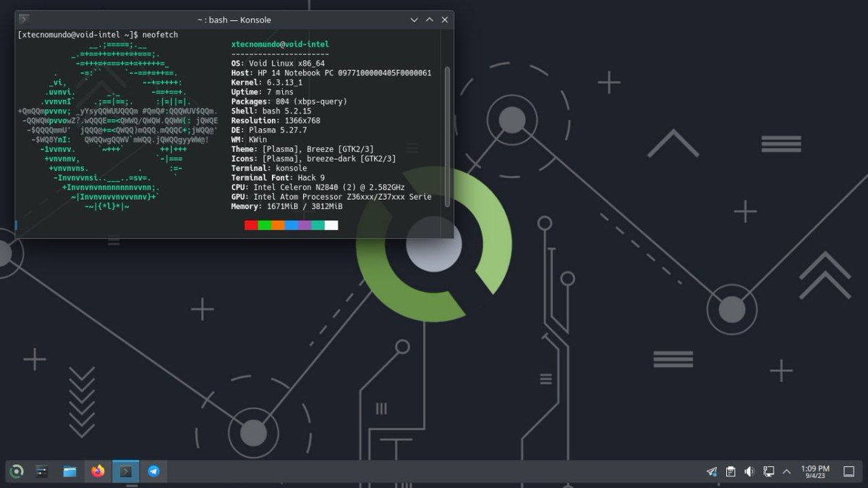Open the volume control tray icon
This screenshot has width=868, height=488.
749,471
